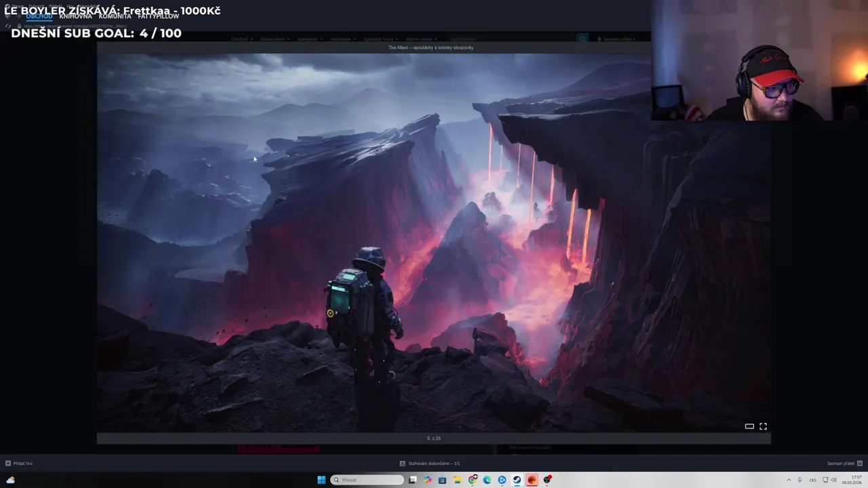Expand the Způsoby hraní store dropdown
The image size is (868, 488).
click(x=380, y=39)
